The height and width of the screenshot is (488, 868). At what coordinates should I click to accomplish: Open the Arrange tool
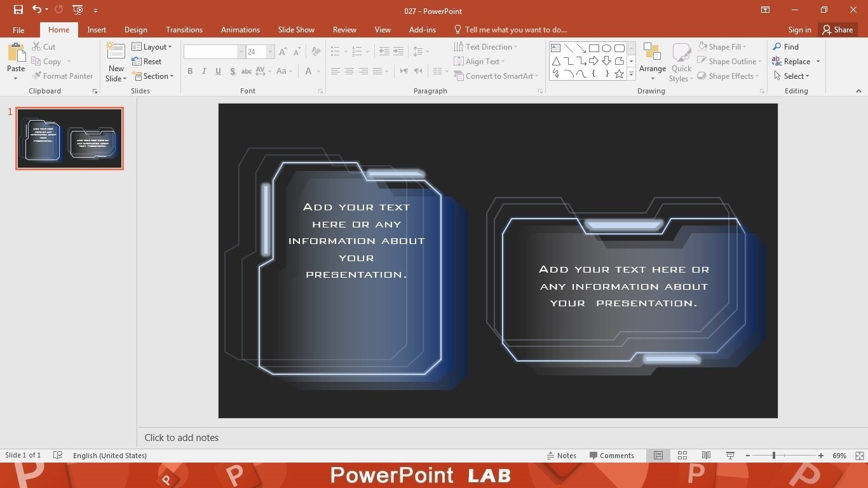(653, 62)
